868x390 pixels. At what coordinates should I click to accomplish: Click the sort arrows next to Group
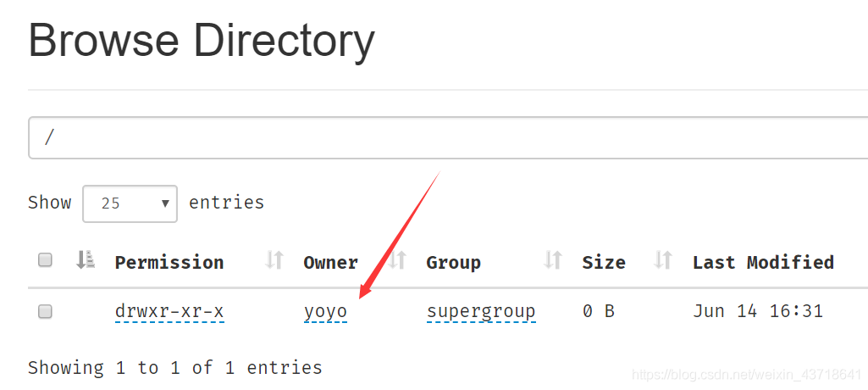pos(553,261)
